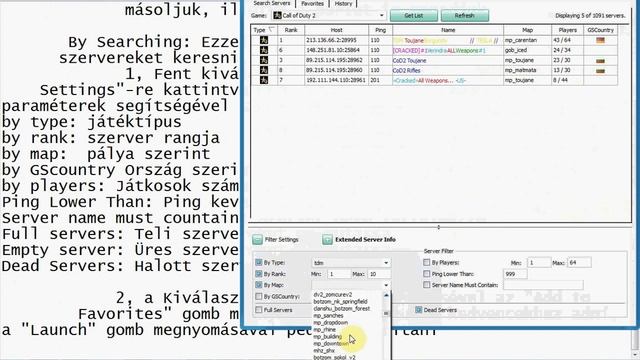Image resolution: width=640 pixels, height=360 pixels.
Task: Switch to the History tab
Action: [343, 3]
